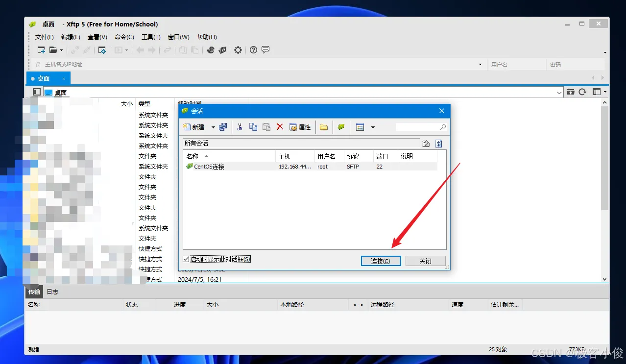Expand the local path 桌面 dropdown chevron
626x364 pixels.
[x=559, y=92]
